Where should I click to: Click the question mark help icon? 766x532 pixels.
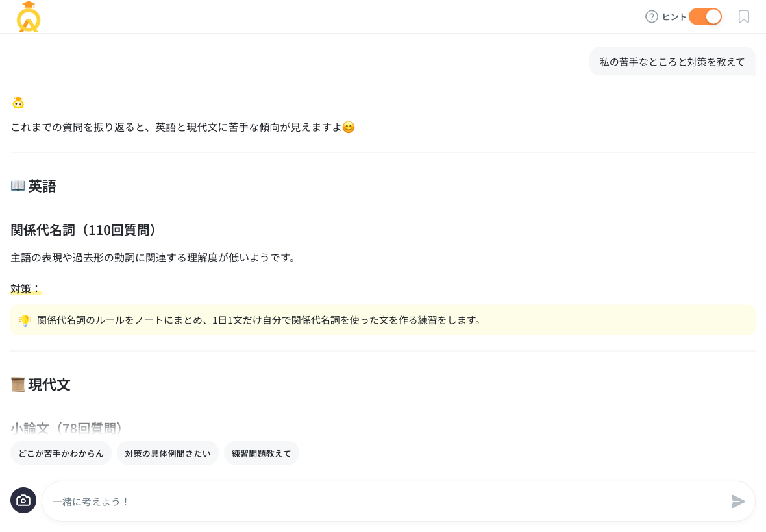651,17
